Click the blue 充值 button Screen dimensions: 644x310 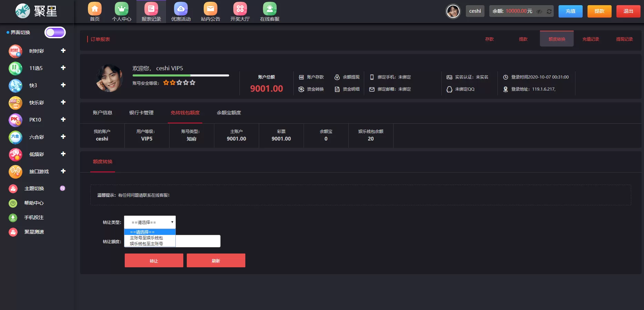tap(570, 11)
